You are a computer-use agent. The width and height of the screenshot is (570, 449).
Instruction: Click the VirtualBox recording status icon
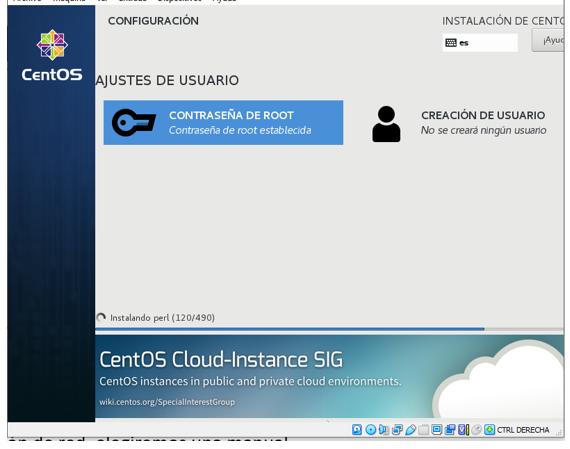(450, 430)
